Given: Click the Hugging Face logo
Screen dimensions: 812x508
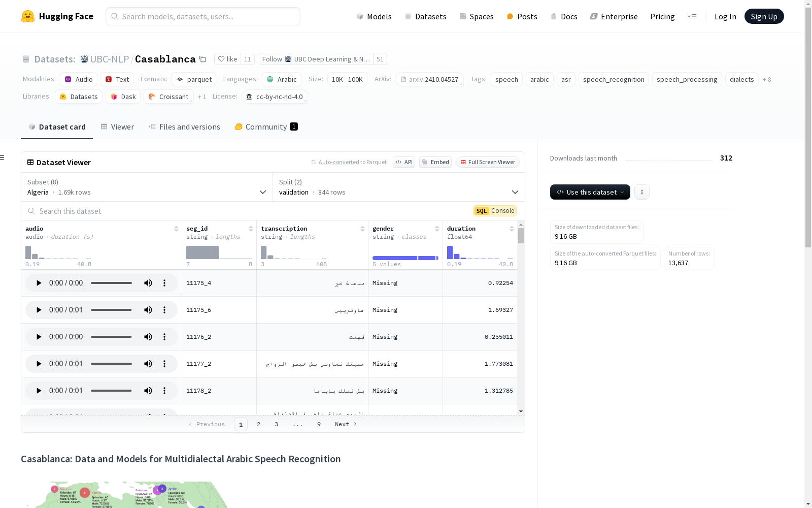Looking at the screenshot, I should click(x=57, y=16).
